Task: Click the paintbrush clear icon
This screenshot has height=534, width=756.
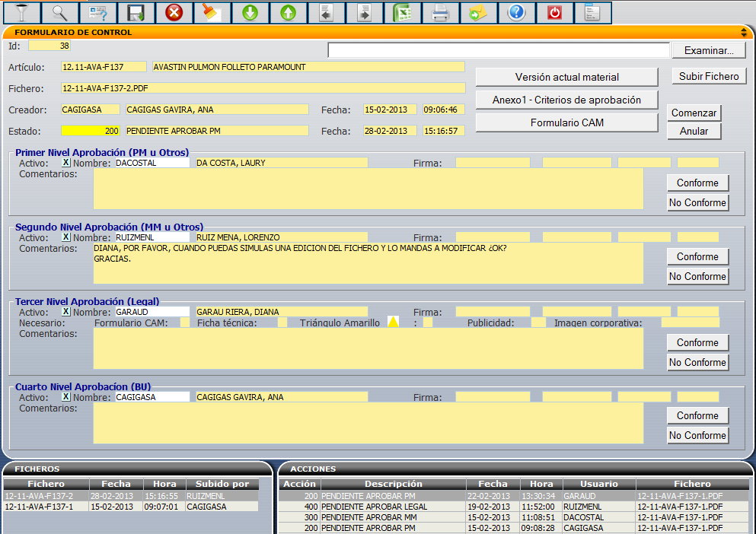Action: pos(212,12)
